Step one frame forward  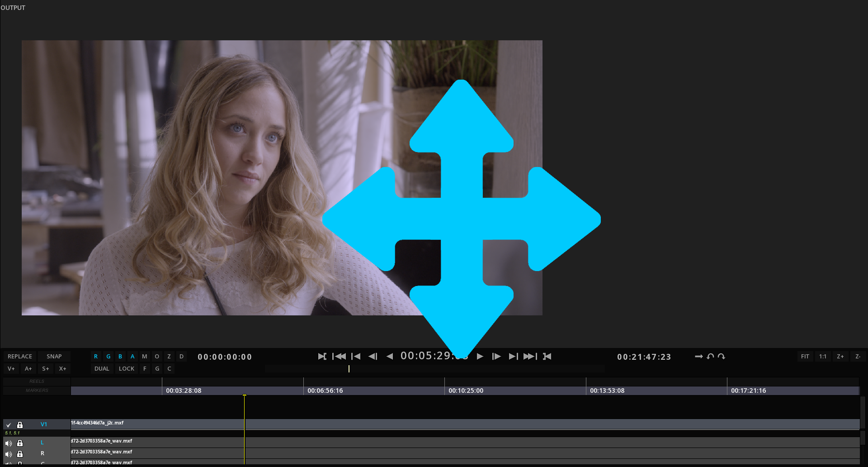coord(496,357)
